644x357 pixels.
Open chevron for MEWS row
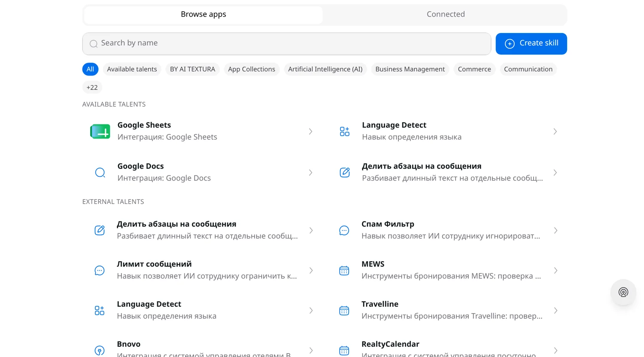point(556,270)
